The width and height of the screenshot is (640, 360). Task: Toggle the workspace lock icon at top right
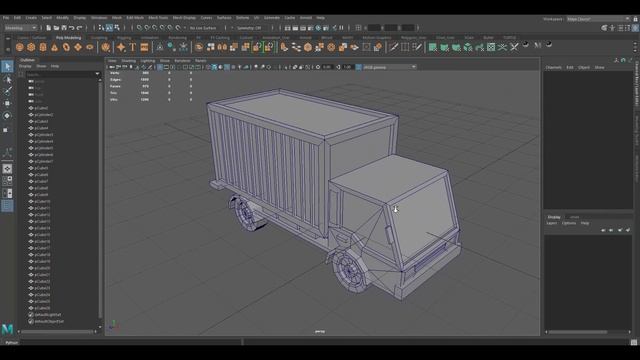click(x=636, y=19)
